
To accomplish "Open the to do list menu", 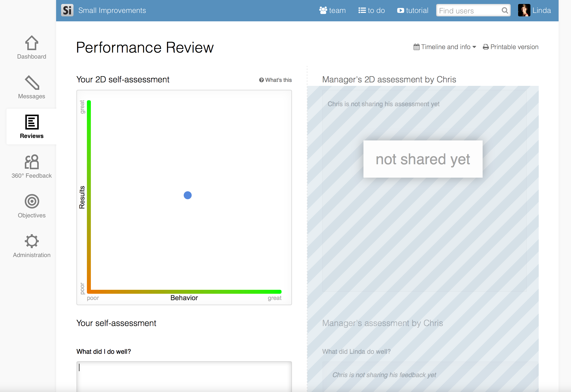I will pos(372,10).
